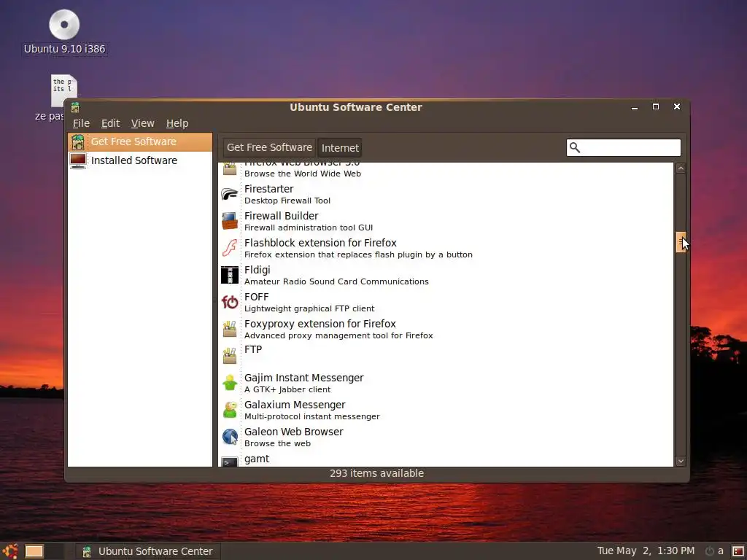
Task: Click the Installed Software monitor icon
Action: coord(77,161)
